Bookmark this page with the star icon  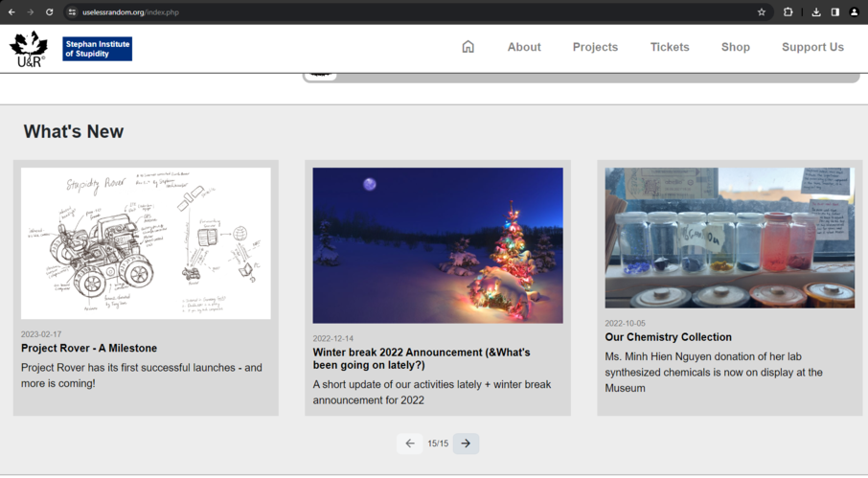click(x=762, y=12)
